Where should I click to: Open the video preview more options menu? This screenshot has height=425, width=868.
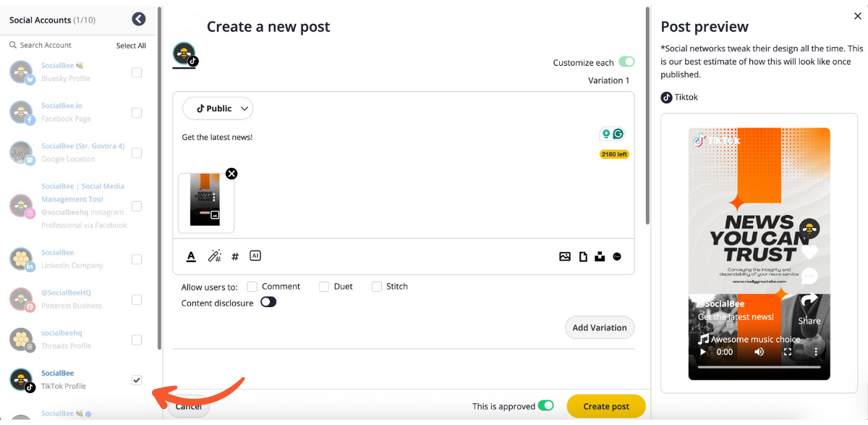pyautogui.click(x=815, y=352)
